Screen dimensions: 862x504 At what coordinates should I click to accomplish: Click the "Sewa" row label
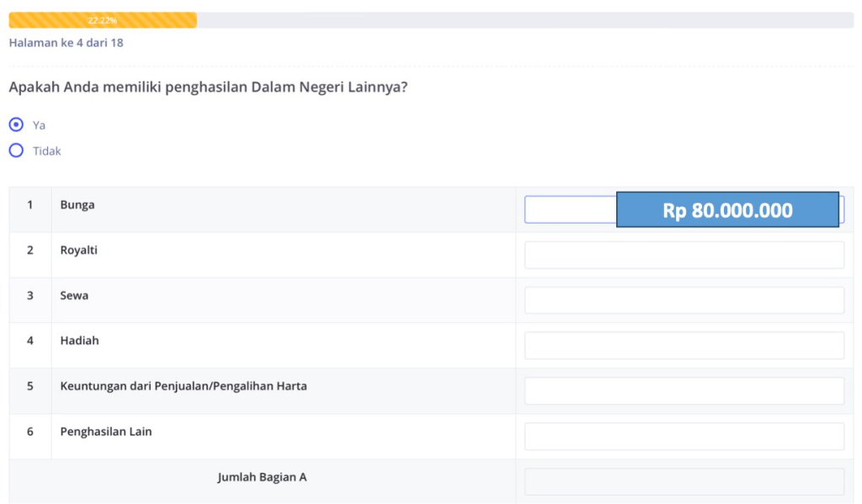[x=74, y=296]
